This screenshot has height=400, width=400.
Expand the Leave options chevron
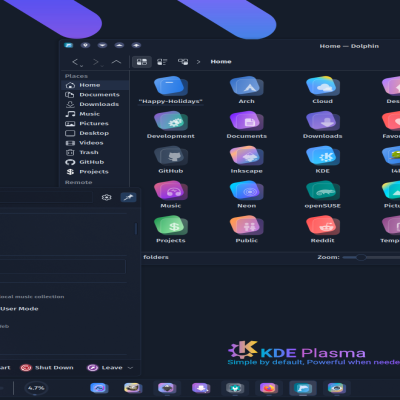point(130,368)
